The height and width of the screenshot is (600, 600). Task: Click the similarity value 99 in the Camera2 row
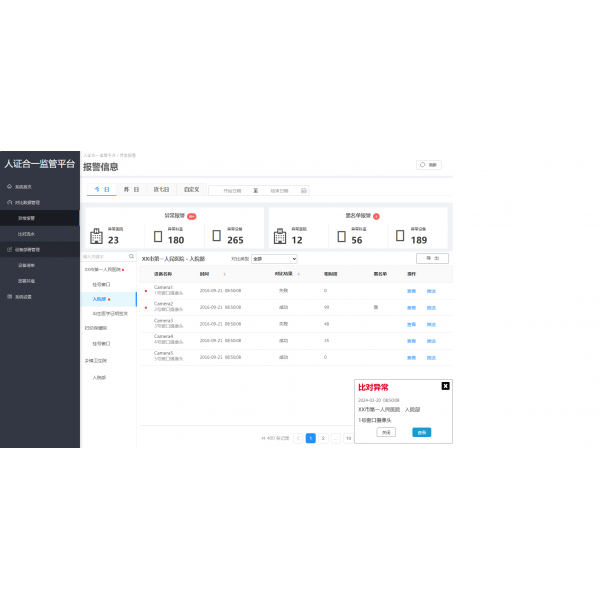[326, 307]
